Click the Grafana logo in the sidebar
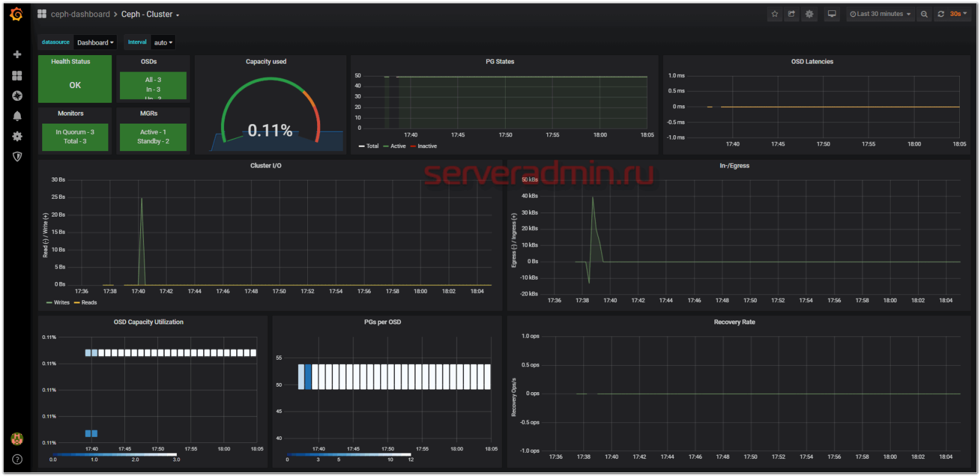Viewport: 980px width, 476px height. click(17, 14)
